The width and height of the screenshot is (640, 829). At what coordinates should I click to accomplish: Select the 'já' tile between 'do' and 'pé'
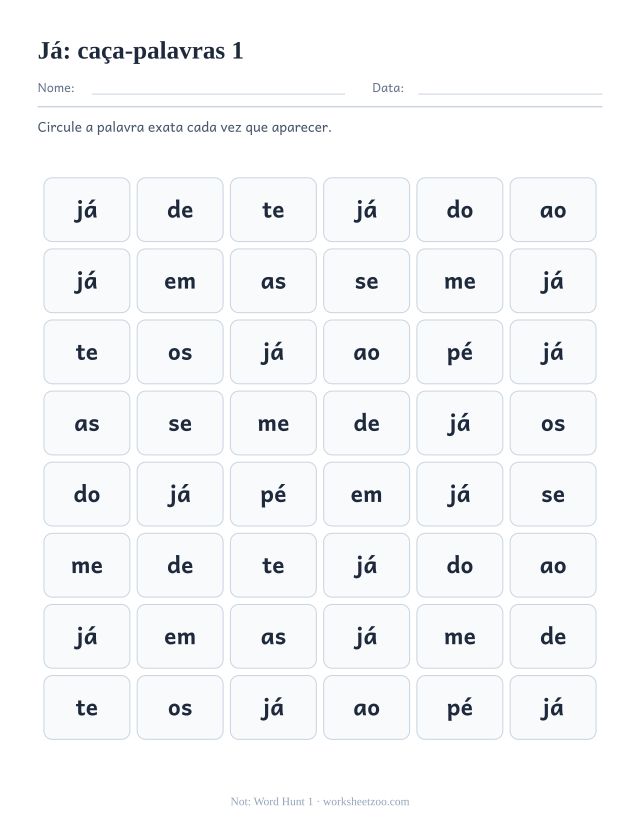point(180,494)
